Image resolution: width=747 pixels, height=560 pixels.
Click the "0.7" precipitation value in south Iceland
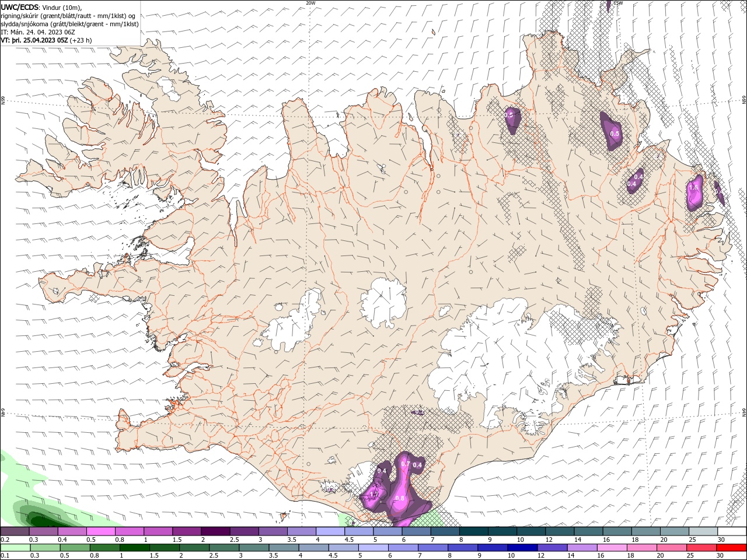[406, 464]
